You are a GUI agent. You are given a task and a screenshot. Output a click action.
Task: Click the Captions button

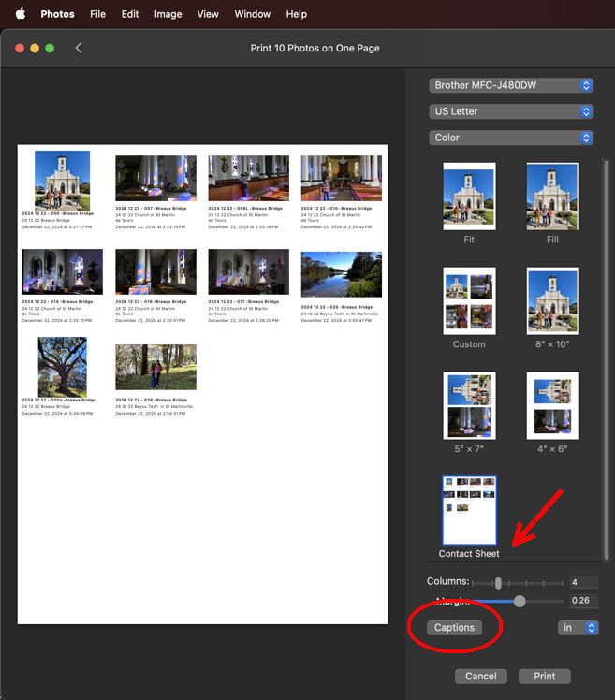pos(454,628)
